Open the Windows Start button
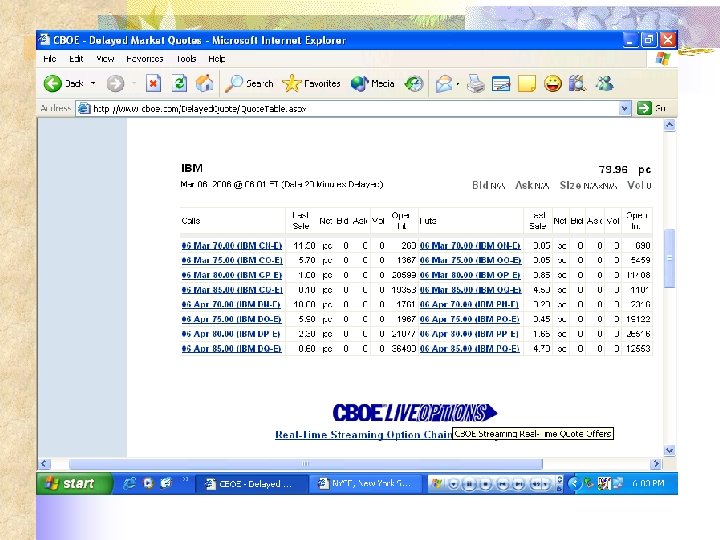This screenshot has height=540, width=720. pos(74,483)
